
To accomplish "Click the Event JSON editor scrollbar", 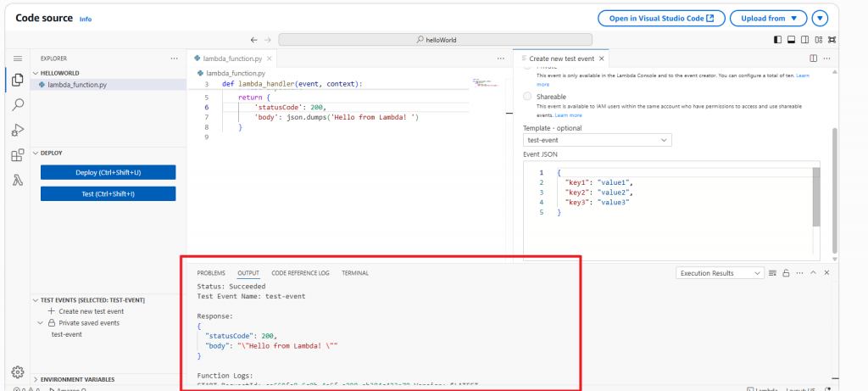I will pos(816,197).
